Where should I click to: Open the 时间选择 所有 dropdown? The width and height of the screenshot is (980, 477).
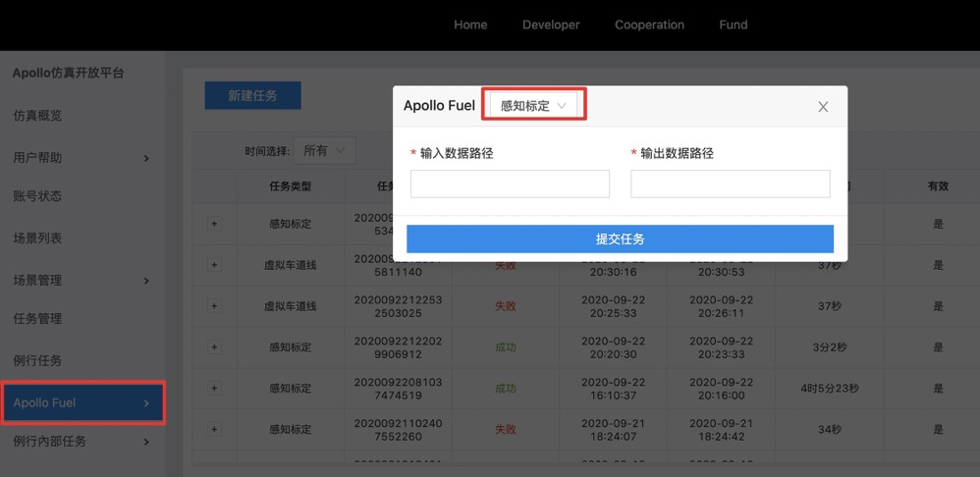click(x=324, y=150)
